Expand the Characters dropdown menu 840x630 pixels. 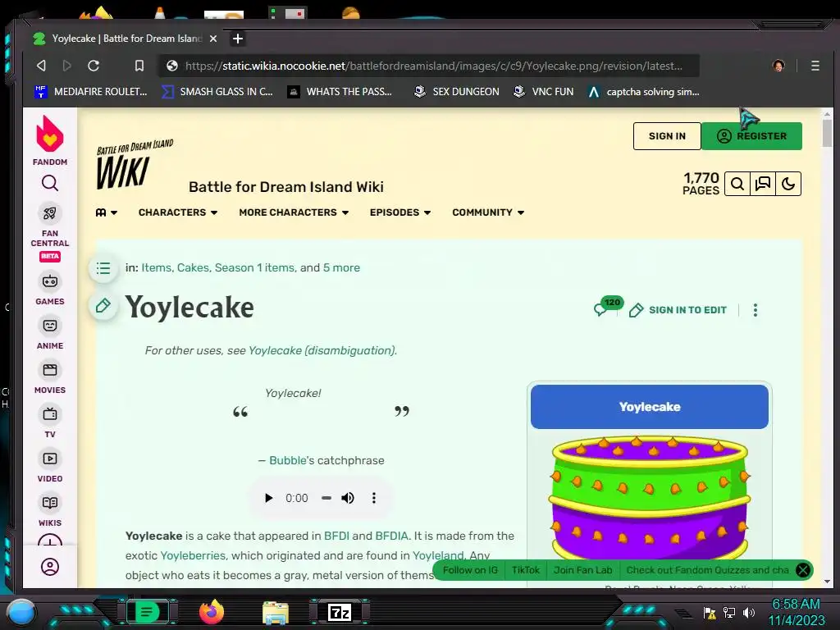[178, 212]
